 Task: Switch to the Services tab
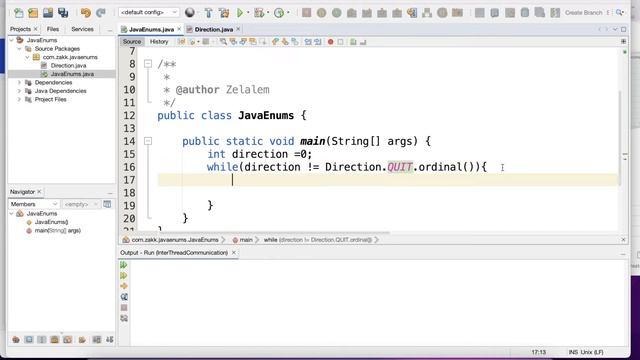(x=82, y=29)
